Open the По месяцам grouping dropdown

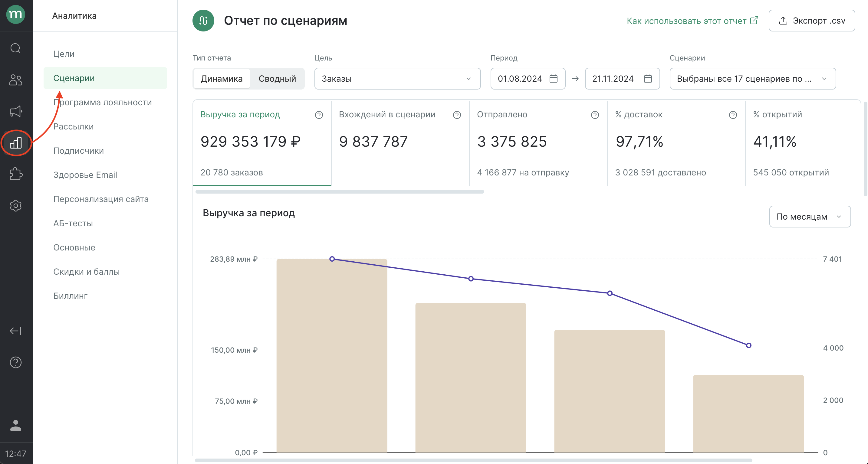click(x=810, y=217)
